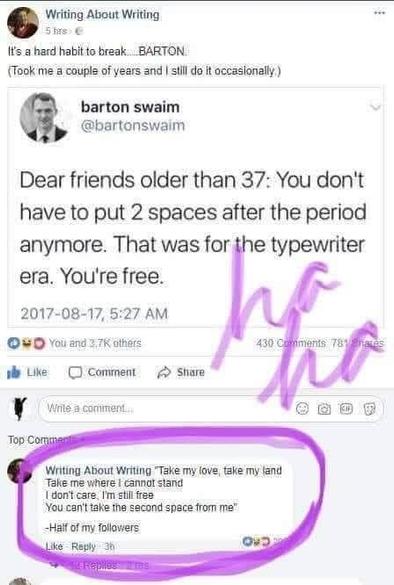Open the GIF picker icon
The width and height of the screenshot is (394, 585).
point(346,409)
